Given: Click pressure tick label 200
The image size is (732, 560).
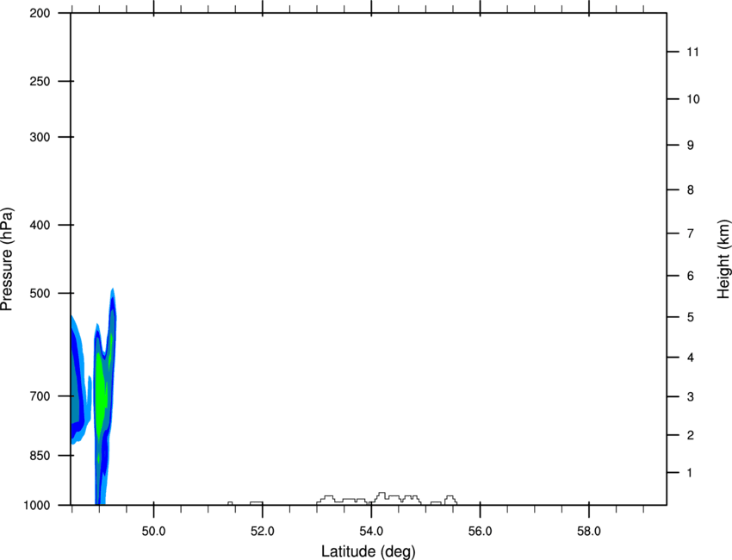Looking at the screenshot, I should (x=40, y=13).
